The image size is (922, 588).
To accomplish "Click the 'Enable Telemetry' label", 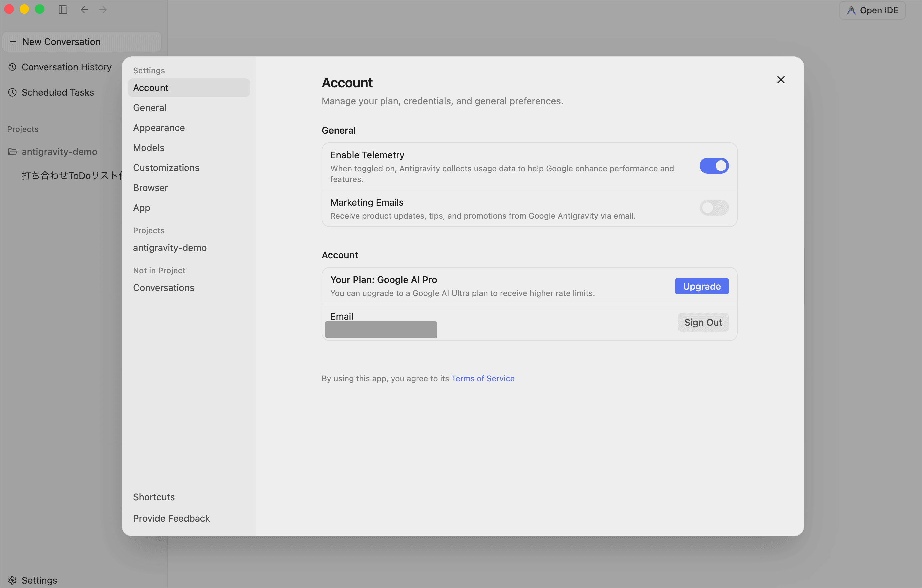I will click(367, 155).
